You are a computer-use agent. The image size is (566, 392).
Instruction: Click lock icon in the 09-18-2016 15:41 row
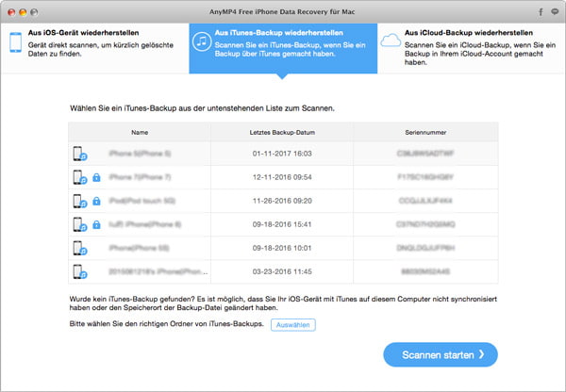point(96,224)
